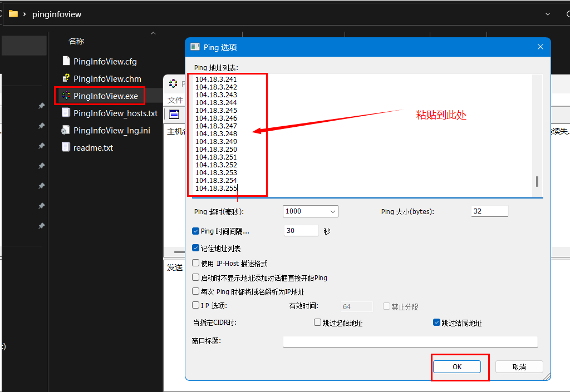This screenshot has width=570, height=392.
Task: Click the pin icon beside PingInfoView.exe row
Action: coord(42,106)
